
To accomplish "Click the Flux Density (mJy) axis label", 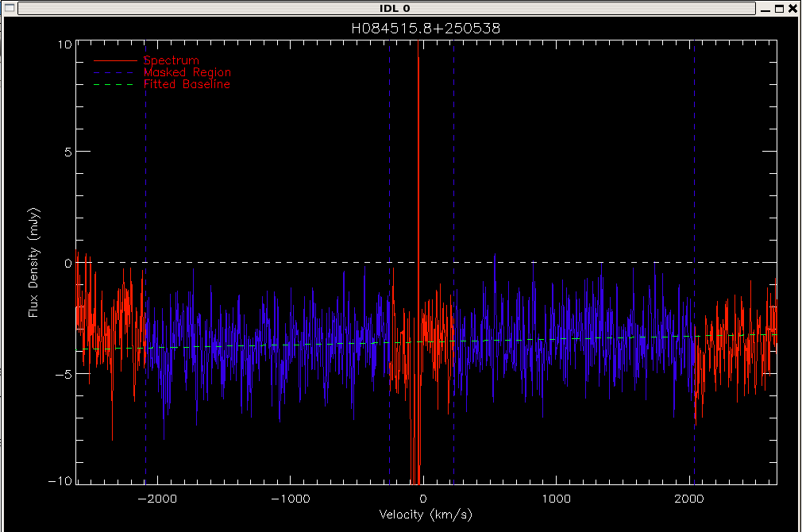I will (34, 262).
